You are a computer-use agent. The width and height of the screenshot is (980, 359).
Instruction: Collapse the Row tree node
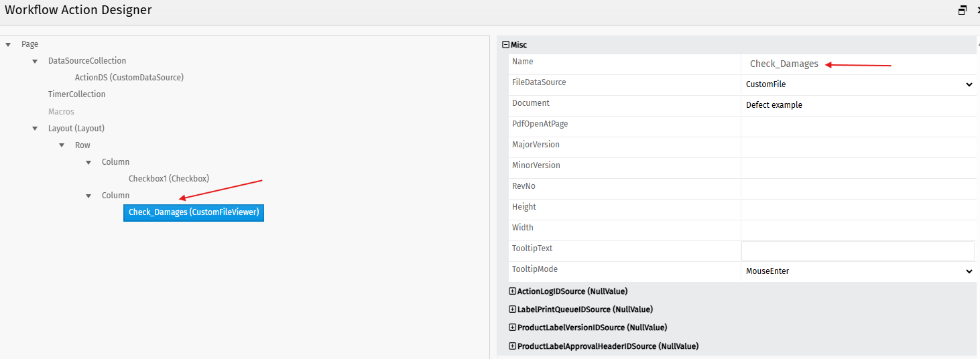[x=62, y=145]
